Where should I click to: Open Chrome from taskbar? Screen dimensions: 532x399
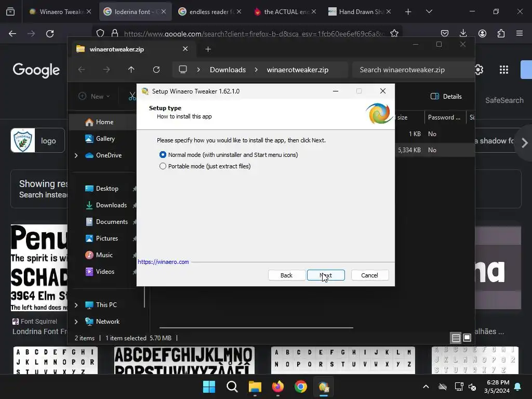301,387
